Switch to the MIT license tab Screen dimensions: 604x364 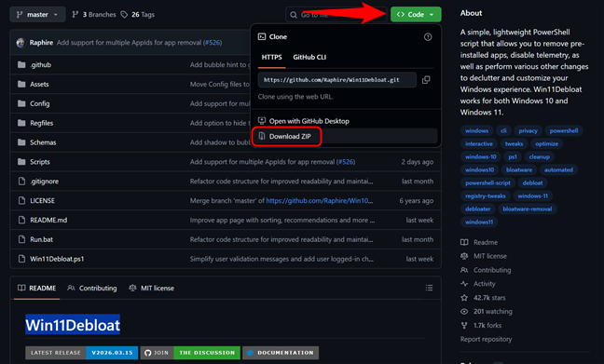coord(151,288)
